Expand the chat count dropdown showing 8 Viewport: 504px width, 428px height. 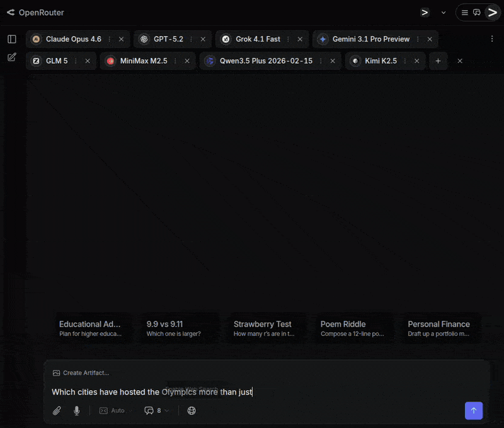tap(156, 410)
